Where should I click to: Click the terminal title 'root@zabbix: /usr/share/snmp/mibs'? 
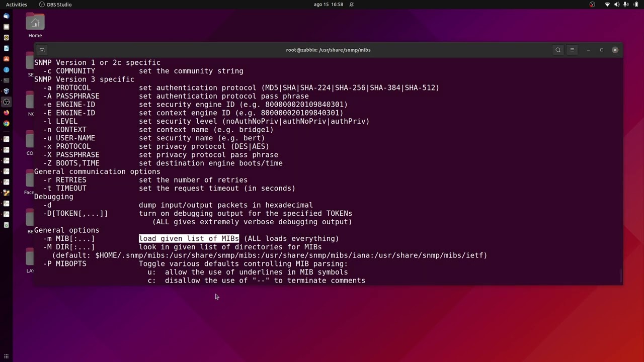coord(328,50)
